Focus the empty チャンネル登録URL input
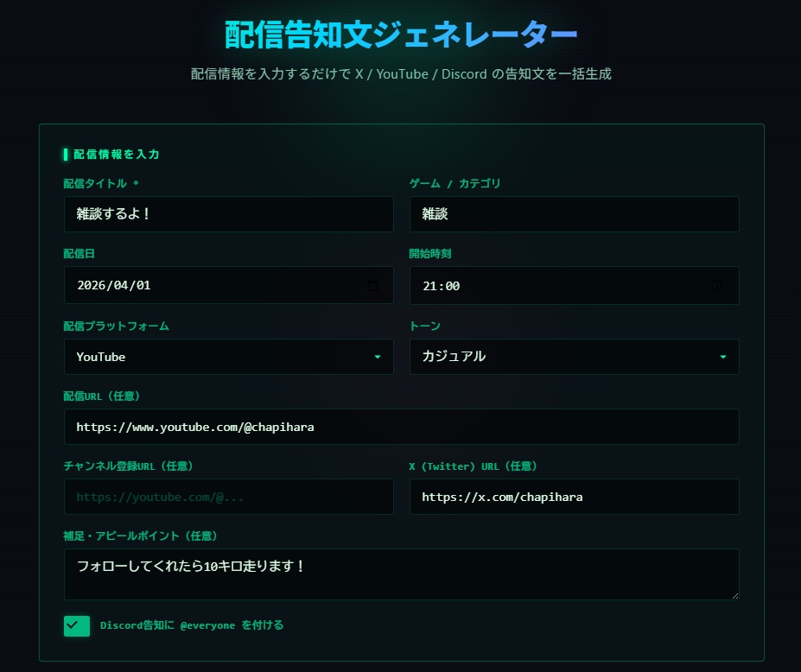801x672 pixels. click(228, 497)
